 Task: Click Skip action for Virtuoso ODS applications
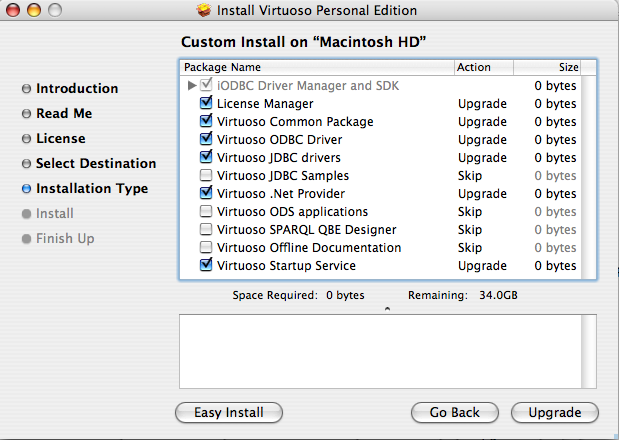point(470,212)
